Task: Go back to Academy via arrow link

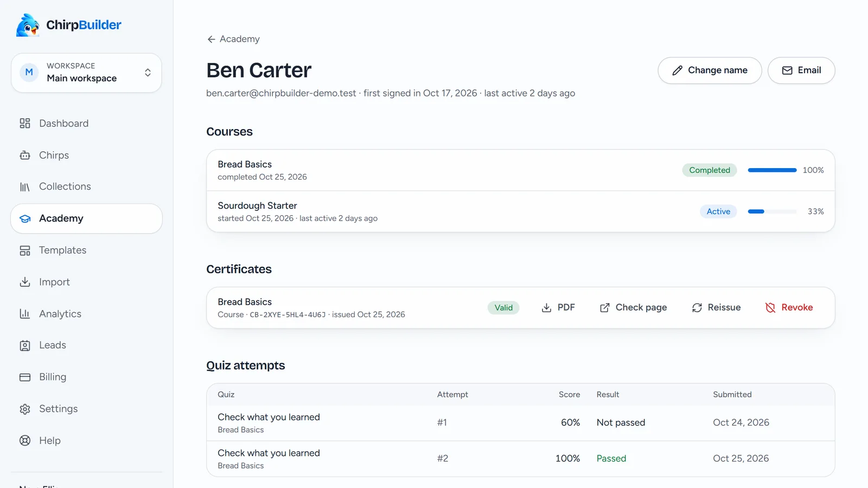Action: click(233, 39)
